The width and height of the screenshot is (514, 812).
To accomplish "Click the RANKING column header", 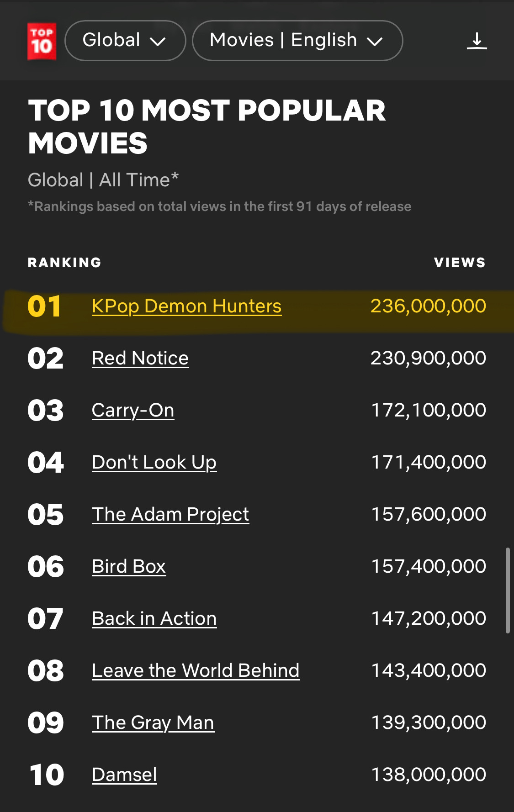I will pos(64,263).
